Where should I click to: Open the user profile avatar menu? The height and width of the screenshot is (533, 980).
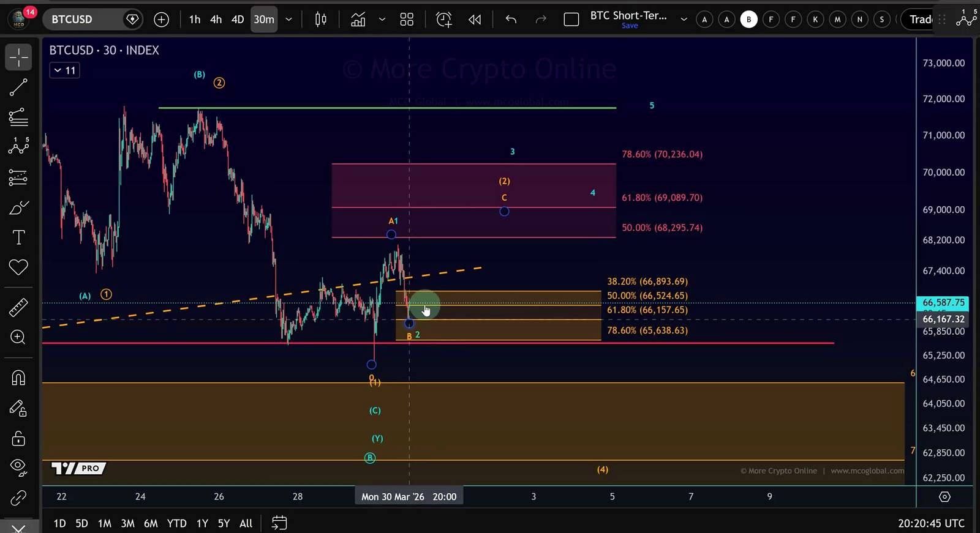pyautogui.click(x=20, y=19)
